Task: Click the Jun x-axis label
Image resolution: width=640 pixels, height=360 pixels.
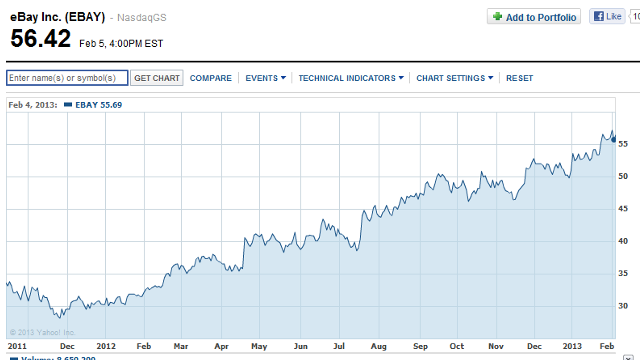Action: [301, 346]
